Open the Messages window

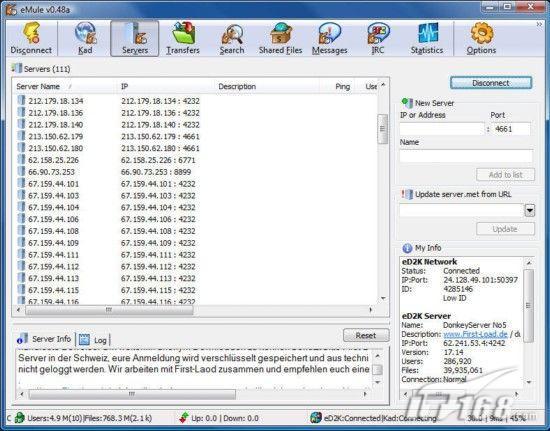click(x=329, y=38)
